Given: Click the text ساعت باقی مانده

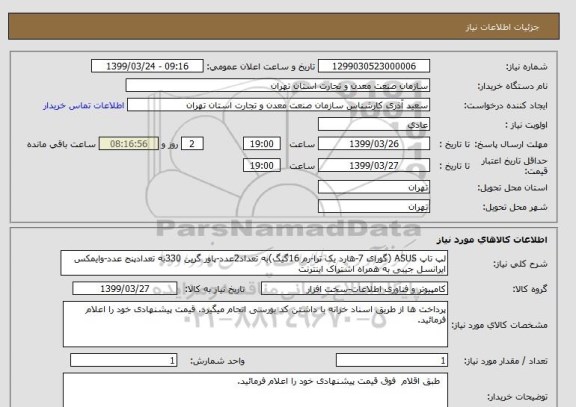Looking at the screenshot, I should [x=61, y=144].
